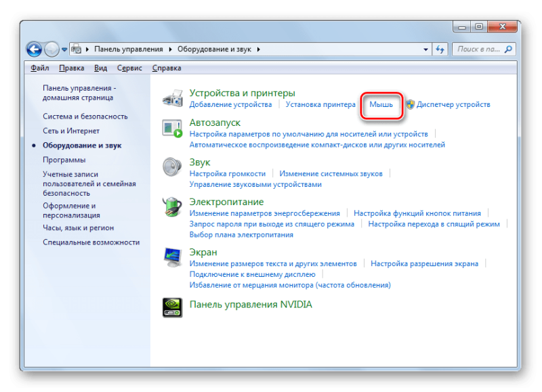The height and width of the screenshot is (392, 542).
Task: Expand the arrow after 'Панель управления' breadcrumb
Action: click(171, 49)
